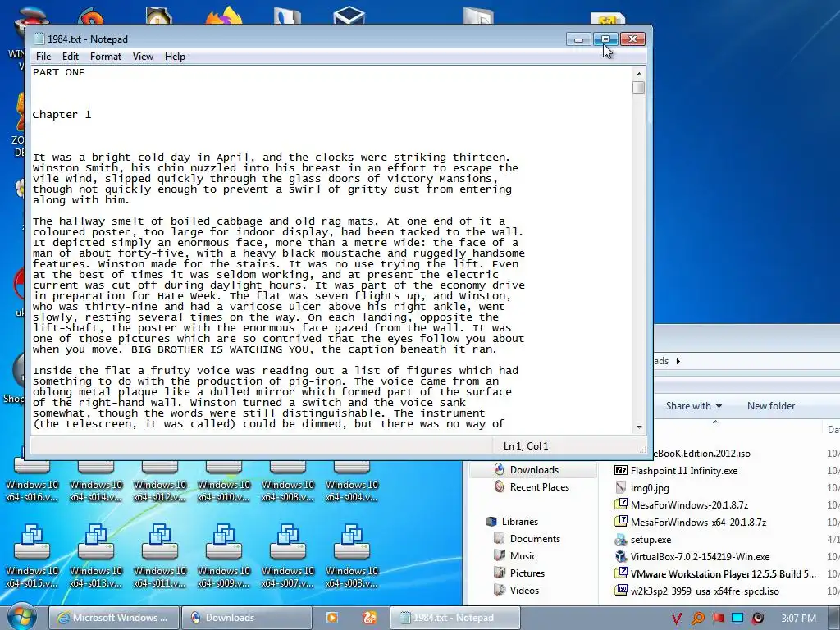Open Pictures library in Explorer
Viewport: 840px width, 630px height.
527,573
